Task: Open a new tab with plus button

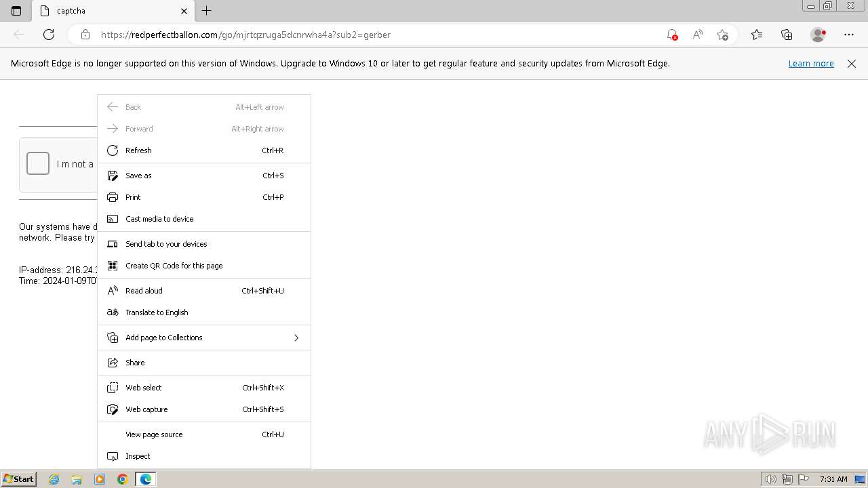Action: (207, 11)
